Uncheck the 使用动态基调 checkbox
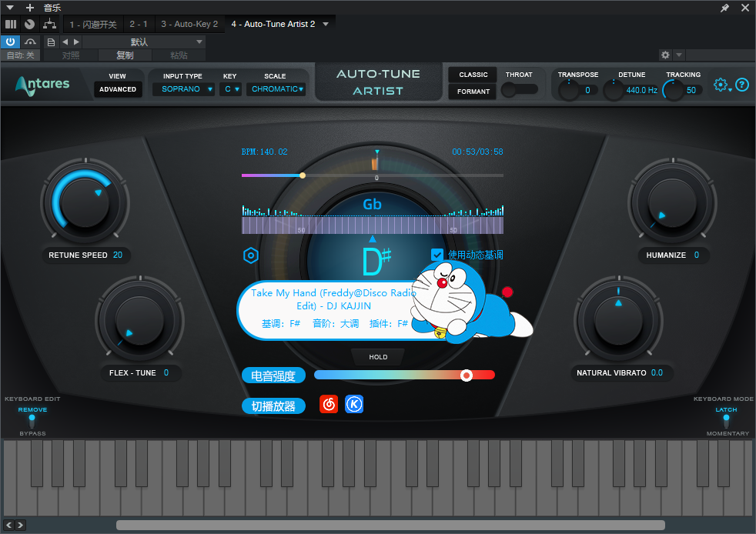756x534 pixels. coord(437,255)
